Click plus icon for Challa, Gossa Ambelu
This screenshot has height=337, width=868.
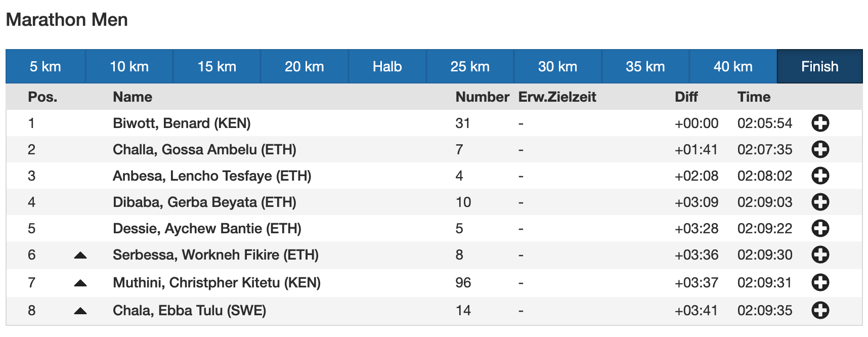click(820, 149)
